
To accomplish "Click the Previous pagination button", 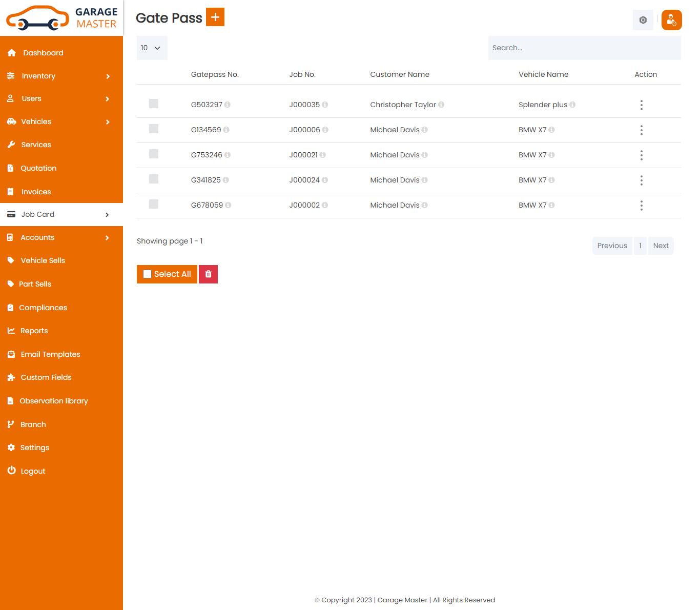I will pyautogui.click(x=612, y=246).
